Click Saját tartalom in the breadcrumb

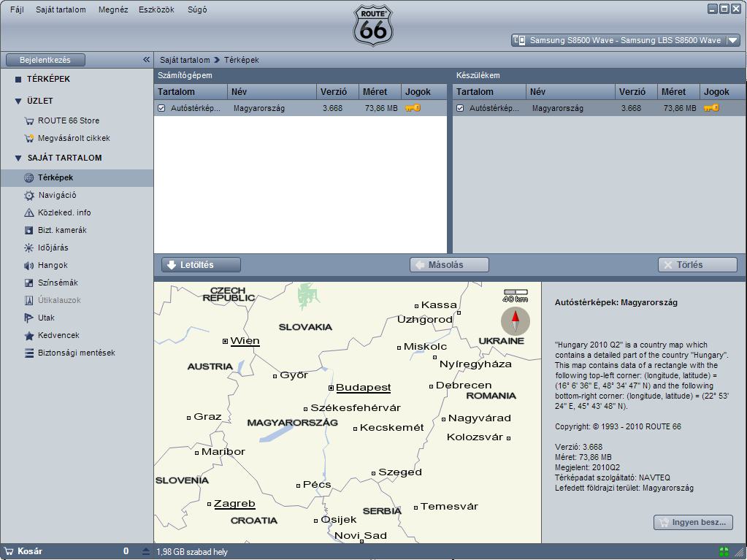tap(185, 60)
